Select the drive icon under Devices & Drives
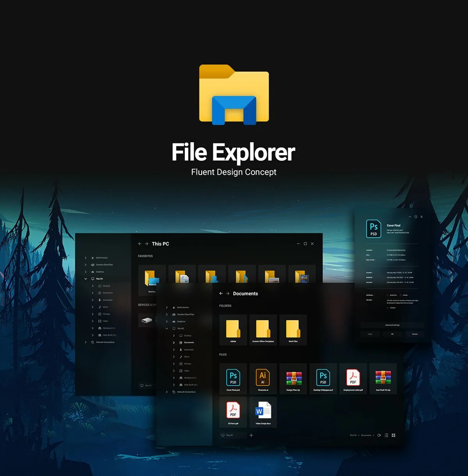Viewport: 468px width, 476px height. [147, 320]
